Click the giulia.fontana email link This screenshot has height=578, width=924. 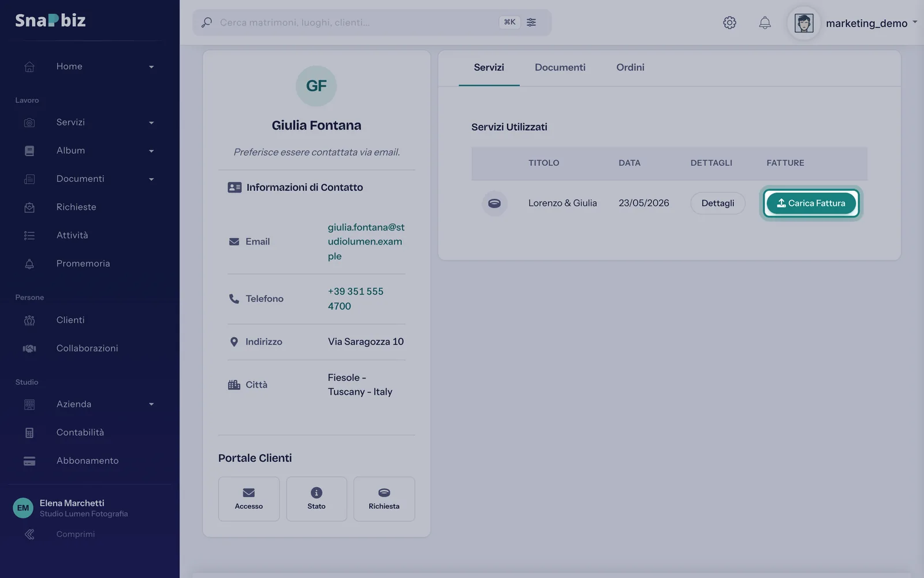click(366, 242)
